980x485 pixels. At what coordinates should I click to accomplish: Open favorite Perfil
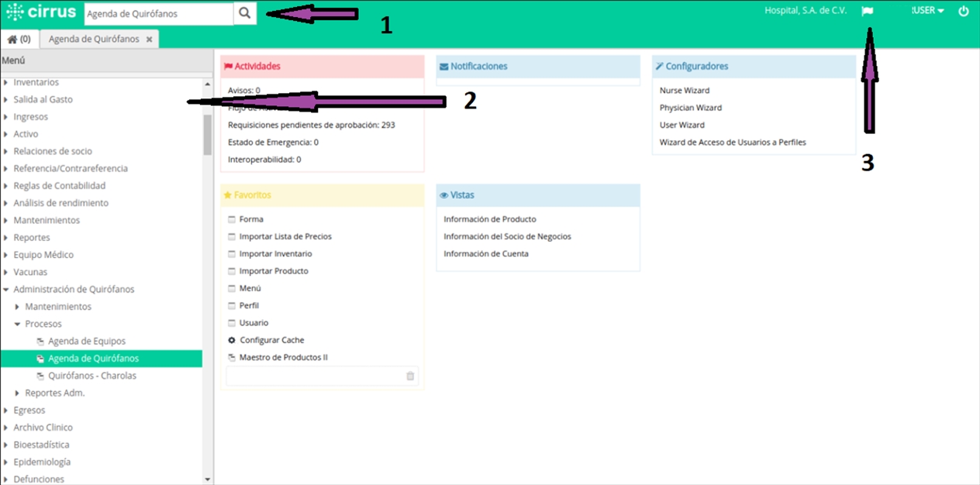pos(250,305)
